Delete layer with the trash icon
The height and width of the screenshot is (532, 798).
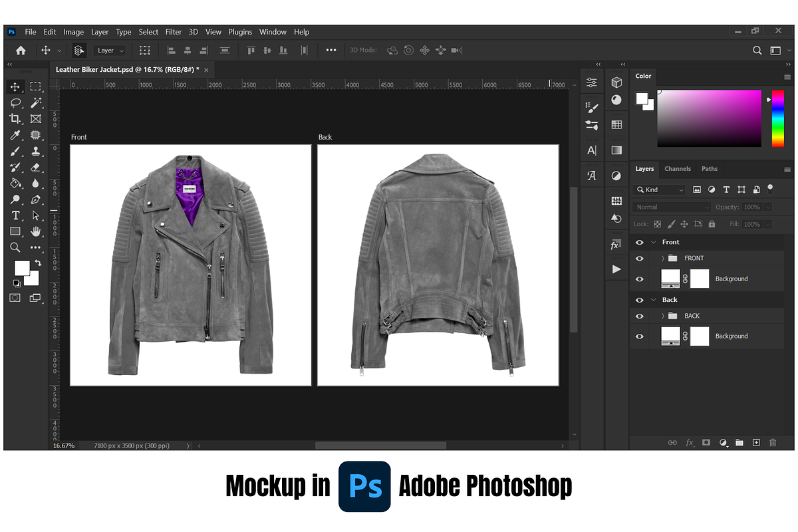coord(773,442)
